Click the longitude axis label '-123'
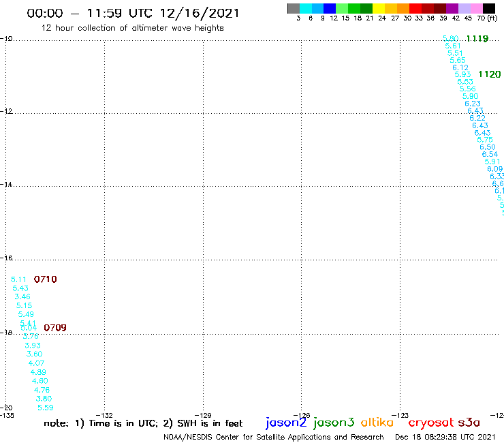Image resolution: width=504 pixels, height=443 pixels. click(x=400, y=415)
